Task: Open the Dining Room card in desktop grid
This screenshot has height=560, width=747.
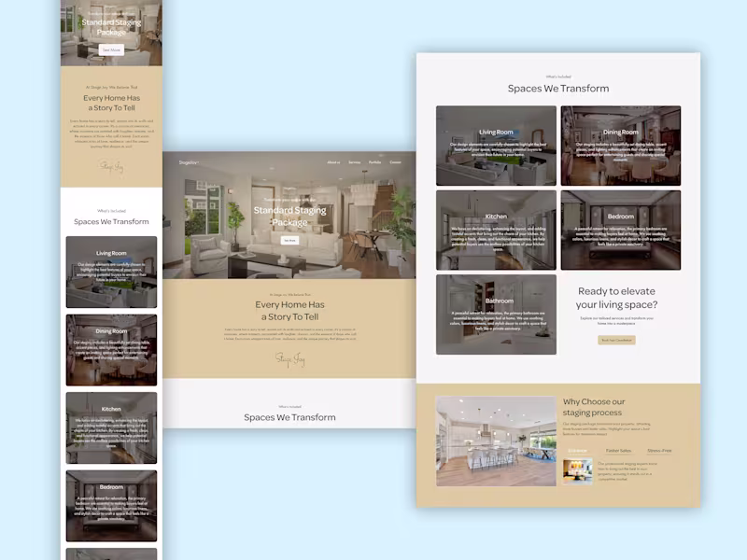Action: coord(621,146)
